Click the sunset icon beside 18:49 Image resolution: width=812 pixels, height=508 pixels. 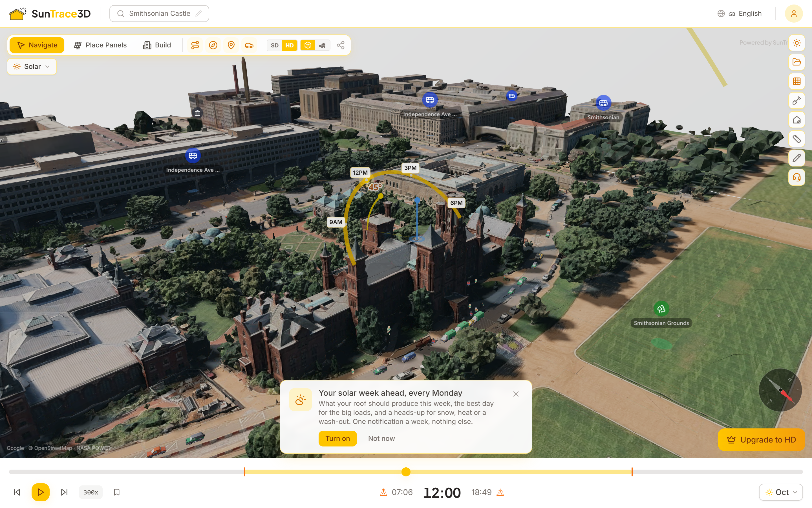coord(500,492)
